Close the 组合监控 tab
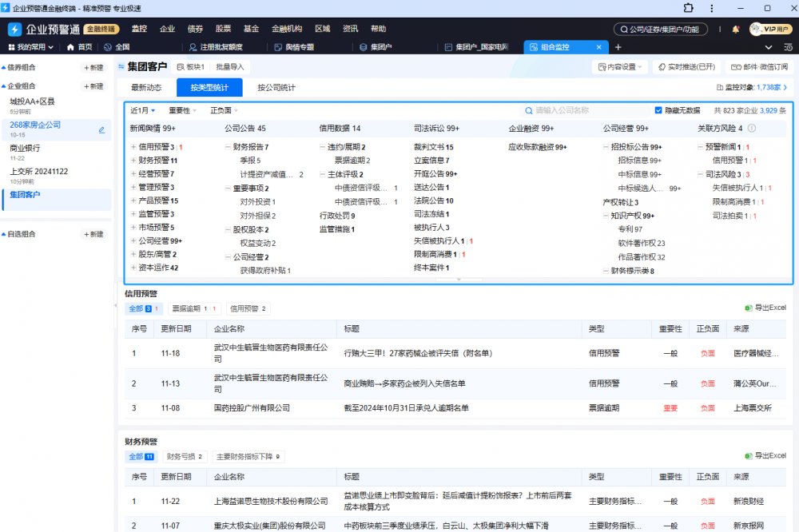 598,47
